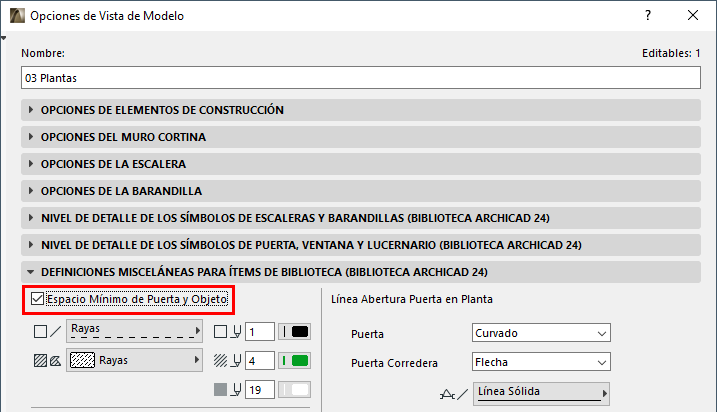Click the pen number field with value 19
This screenshot has width=717, height=412.
(260, 390)
